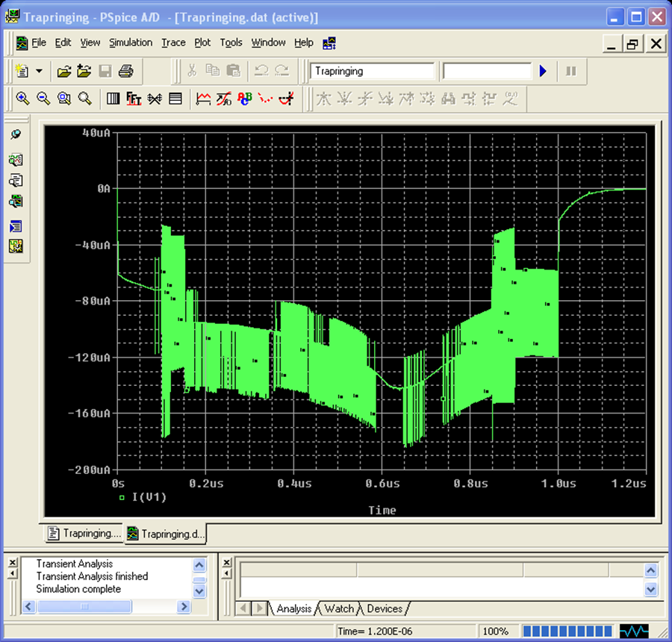
Task: Click the top icon in the left sidebar
Action: [16, 134]
